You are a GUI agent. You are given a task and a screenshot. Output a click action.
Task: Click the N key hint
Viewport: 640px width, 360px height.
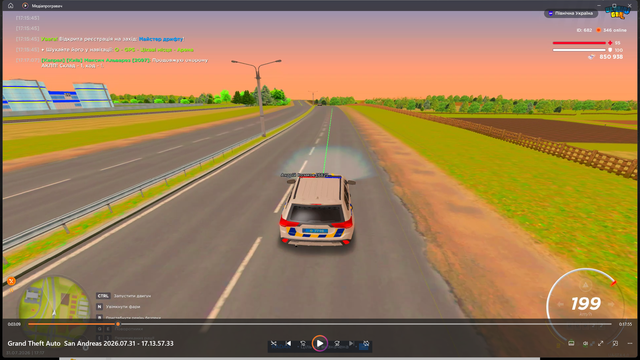tap(99, 307)
